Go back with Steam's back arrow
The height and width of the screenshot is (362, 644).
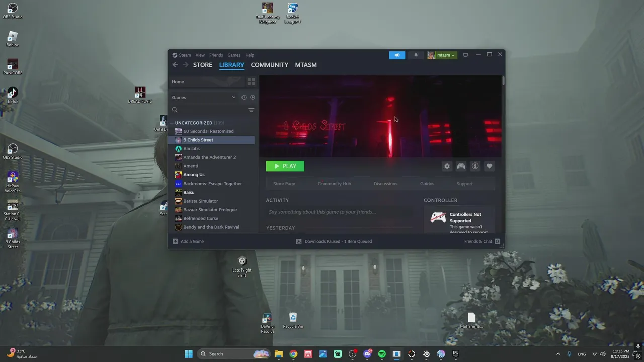point(175,65)
